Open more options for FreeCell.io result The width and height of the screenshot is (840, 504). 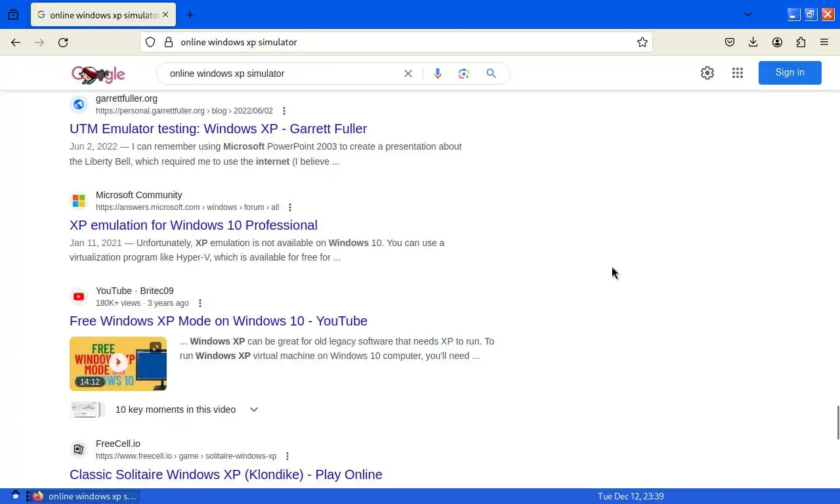(287, 456)
